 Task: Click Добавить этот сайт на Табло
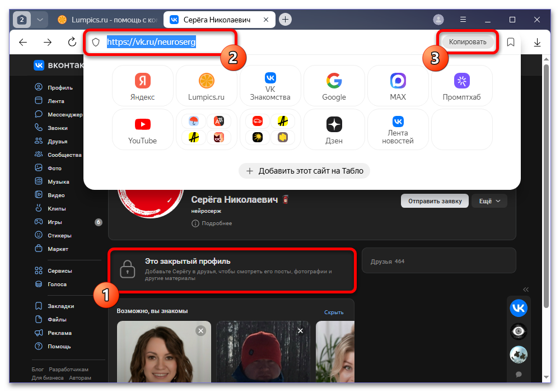click(x=304, y=171)
